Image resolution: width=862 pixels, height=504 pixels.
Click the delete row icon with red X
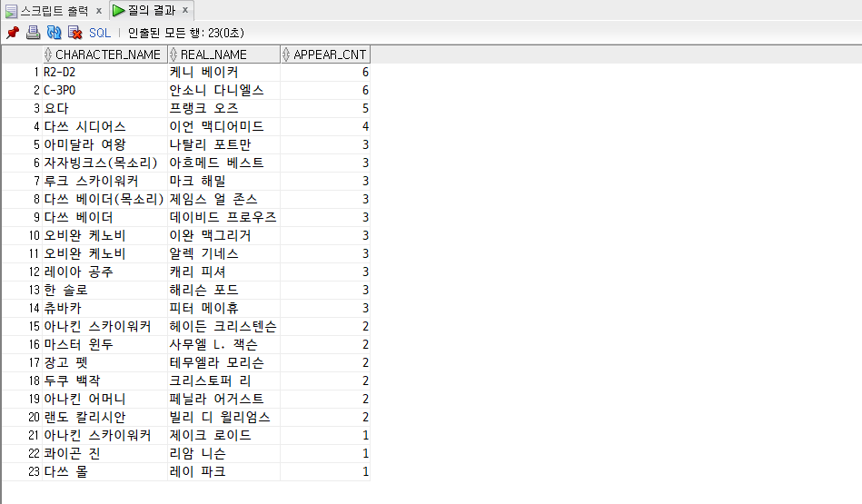tap(74, 33)
